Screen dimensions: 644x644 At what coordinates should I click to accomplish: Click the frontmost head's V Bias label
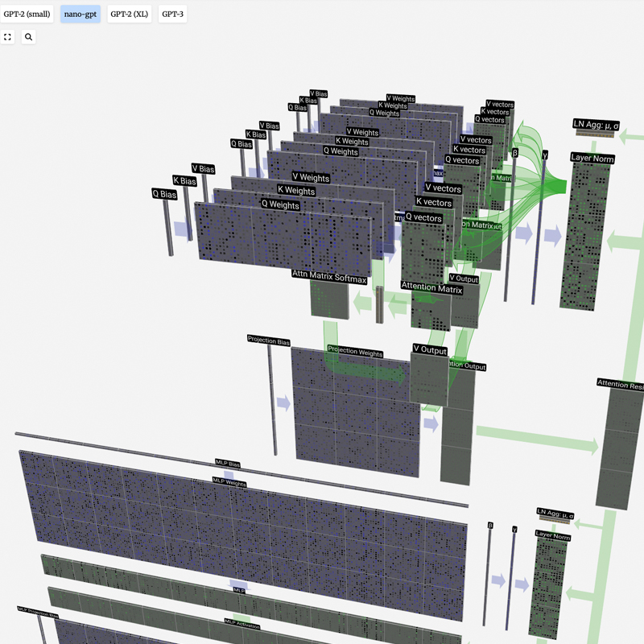[204, 169]
